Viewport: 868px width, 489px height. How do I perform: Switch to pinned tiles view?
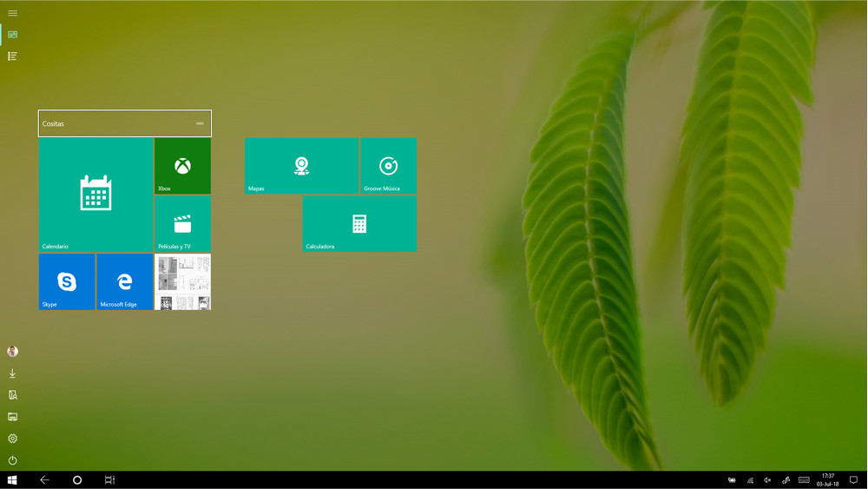pos(12,35)
